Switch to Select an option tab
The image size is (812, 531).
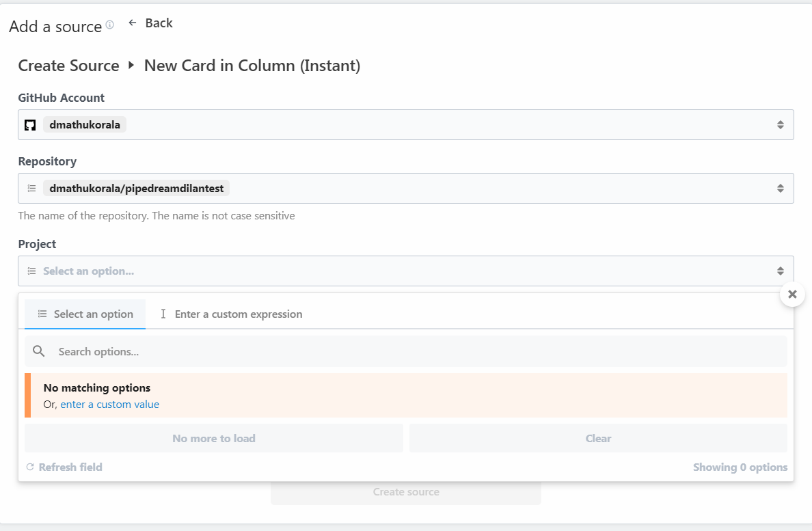[x=85, y=314]
